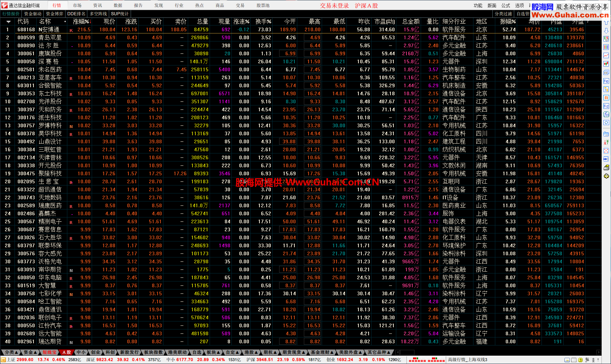Click the satellite dish icon in status bar

tap(587, 360)
